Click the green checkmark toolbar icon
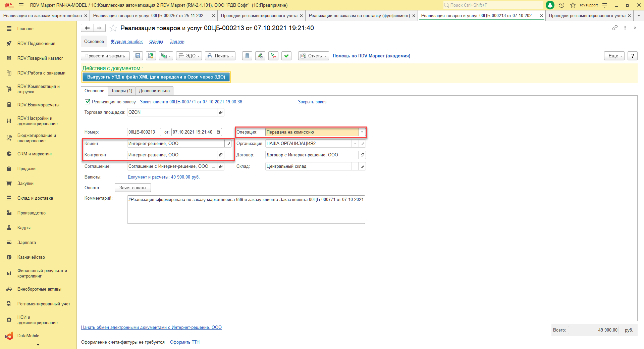This screenshot has width=644, height=349. tap(286, 56)
